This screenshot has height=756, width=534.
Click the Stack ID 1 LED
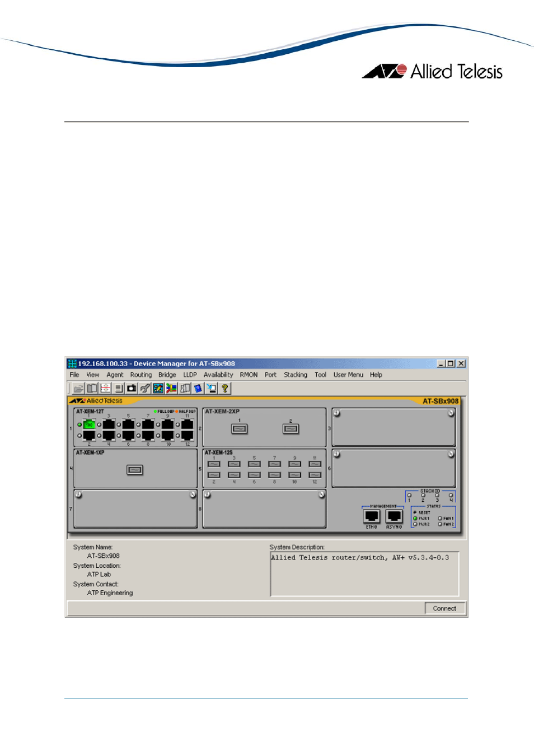point(409,495)
